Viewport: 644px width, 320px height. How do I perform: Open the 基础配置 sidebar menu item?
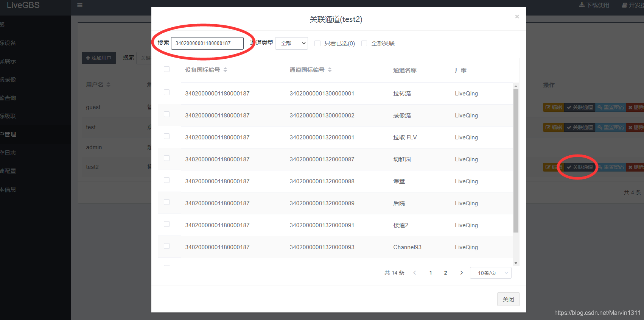pos(36,171)
